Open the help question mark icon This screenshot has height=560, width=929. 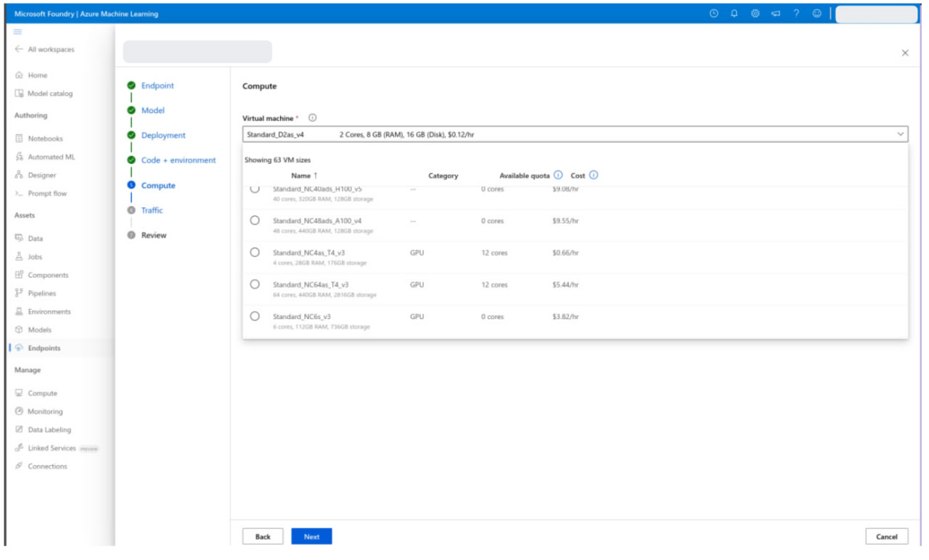[796, 14]
